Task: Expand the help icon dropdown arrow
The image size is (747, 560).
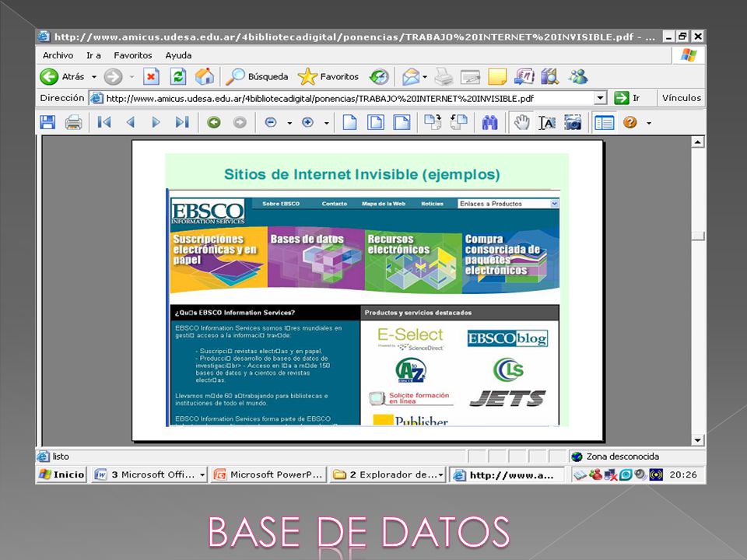Action: pyautogui.click(x=648, y=123)
